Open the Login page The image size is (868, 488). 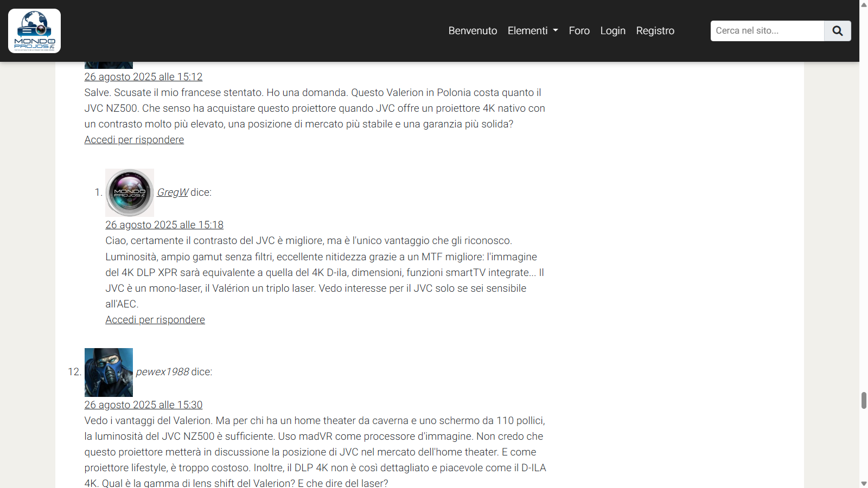(612, 31)
